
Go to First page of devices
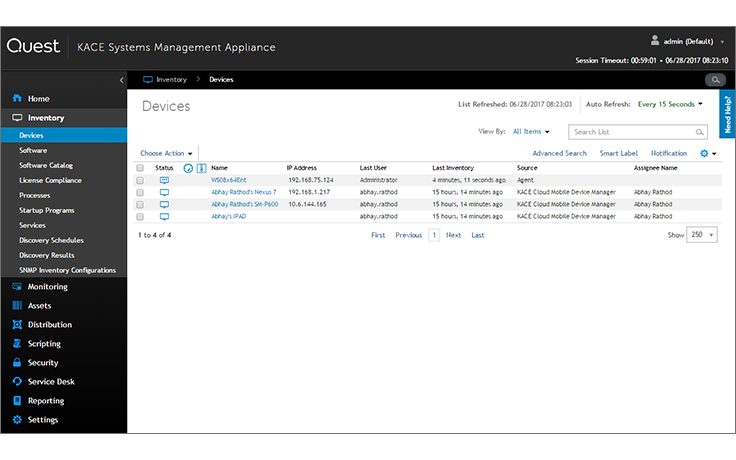(378, 235)
